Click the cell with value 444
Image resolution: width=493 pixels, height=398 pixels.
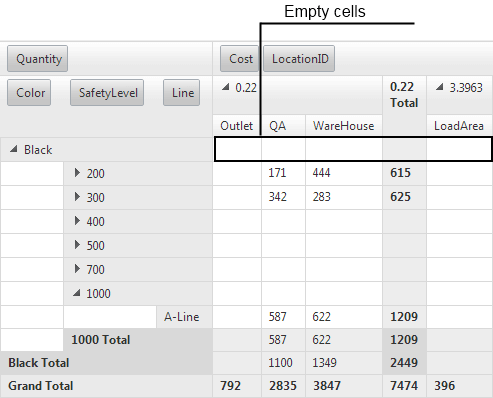click(344, 173)
